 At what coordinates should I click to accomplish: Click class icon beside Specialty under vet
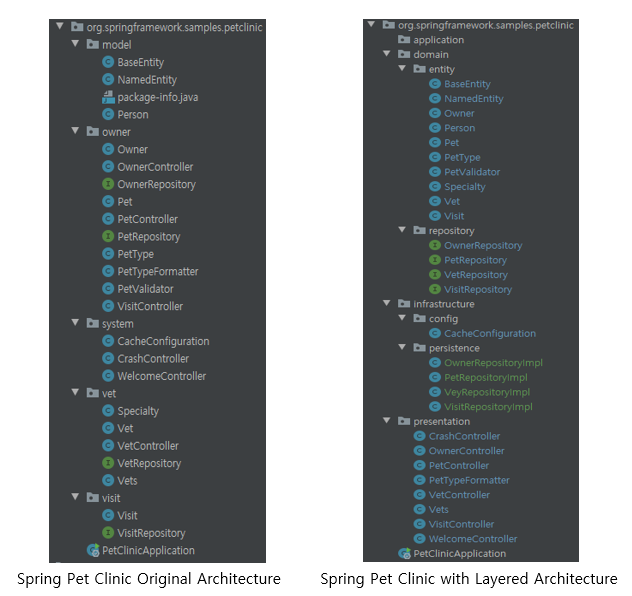pyautogui.click(x=108, y=410)
